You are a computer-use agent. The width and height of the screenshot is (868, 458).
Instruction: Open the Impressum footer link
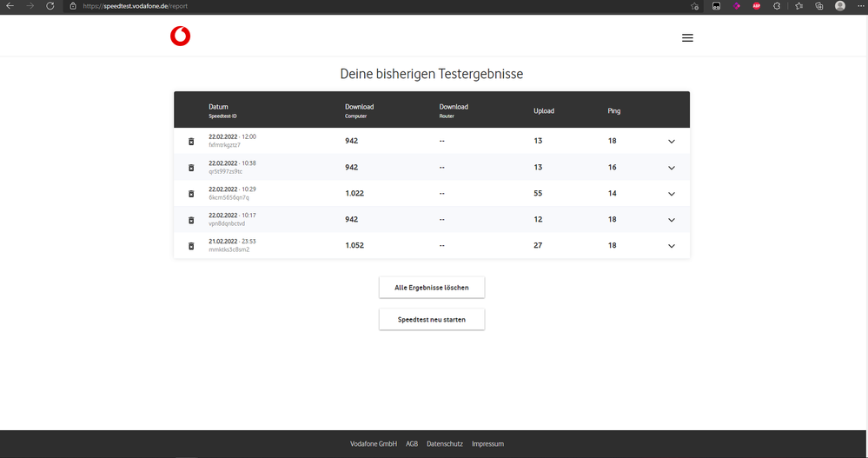[x=487, y=443]
